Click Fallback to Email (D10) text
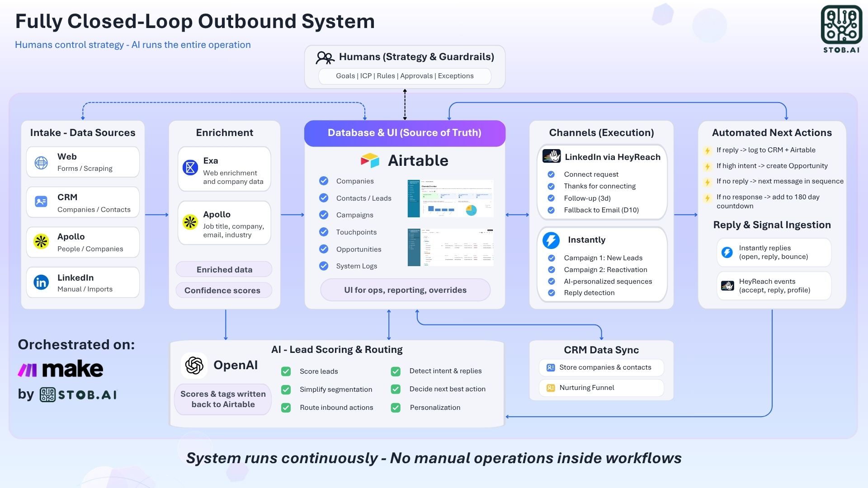868x488 pixels. pos(601,210)
